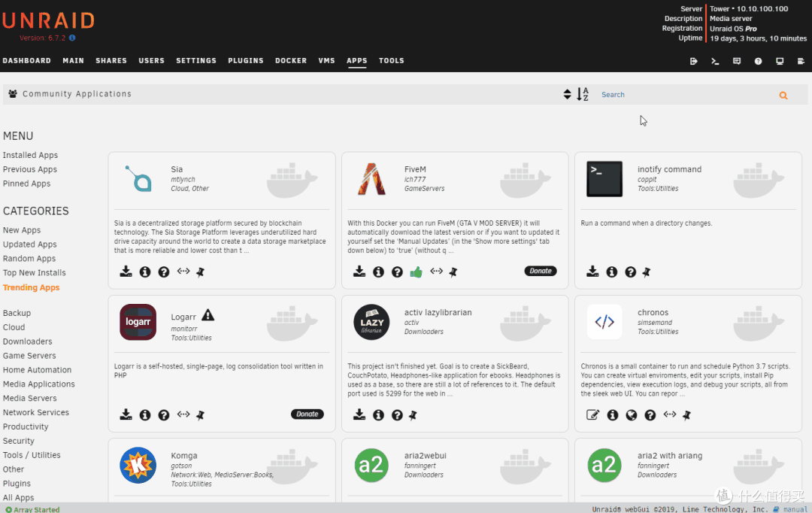
Task: Expand Logarr card with arrows icon
Action: tap(183, 414)
